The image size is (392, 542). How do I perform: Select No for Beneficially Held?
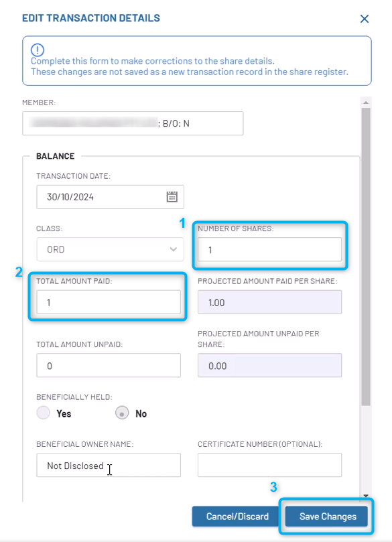pos(122,413)
